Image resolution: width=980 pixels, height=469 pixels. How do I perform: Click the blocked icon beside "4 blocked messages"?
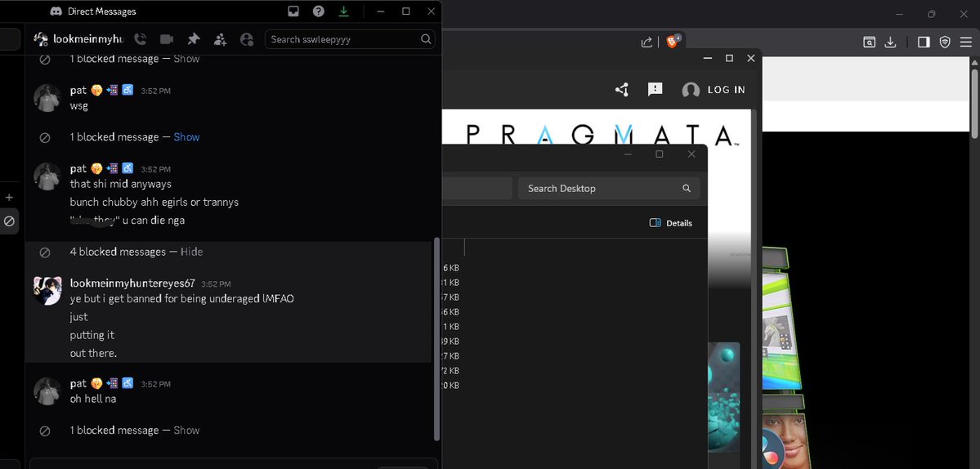point(44,252)
